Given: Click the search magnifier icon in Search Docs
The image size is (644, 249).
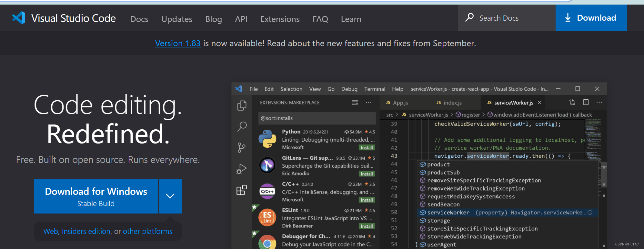Looking at the screenshot, I should click(x=469, y=17).
